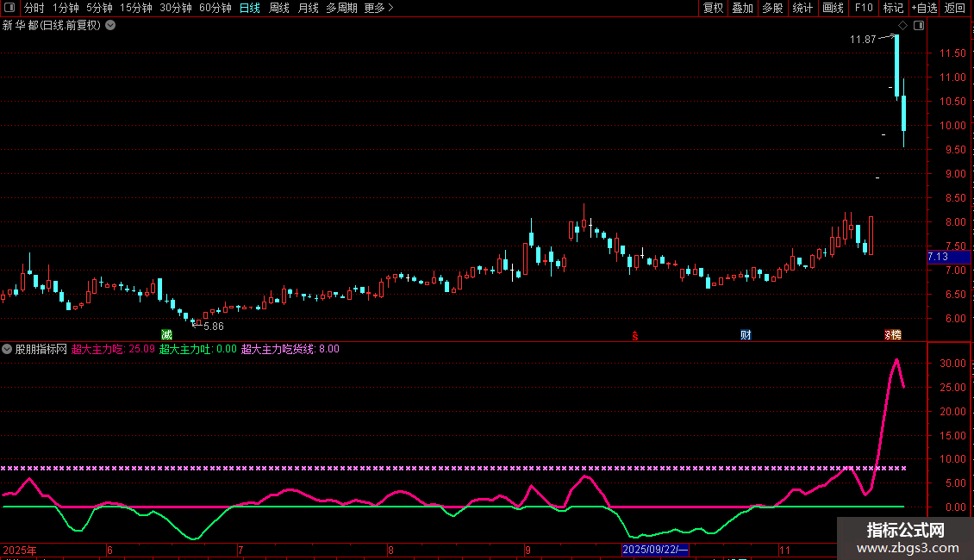This screenshot has width=974, height=560.
Task: Select the 日线 daily chart tab
Action: tap(250, 8)
